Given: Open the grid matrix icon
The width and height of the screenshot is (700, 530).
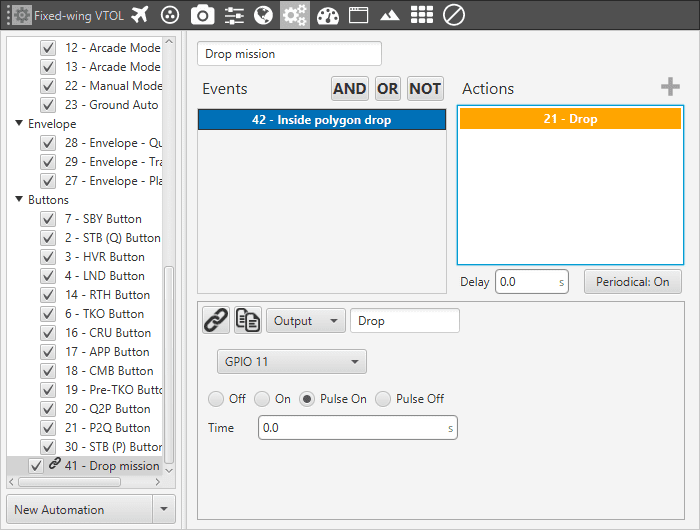Looking at the screenshot, I should point(422,14).
